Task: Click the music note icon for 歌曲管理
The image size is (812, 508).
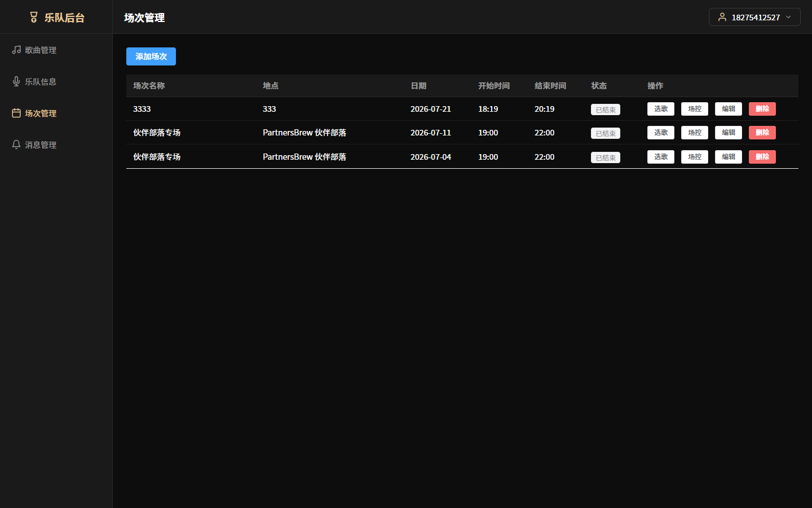Action: 16,50
